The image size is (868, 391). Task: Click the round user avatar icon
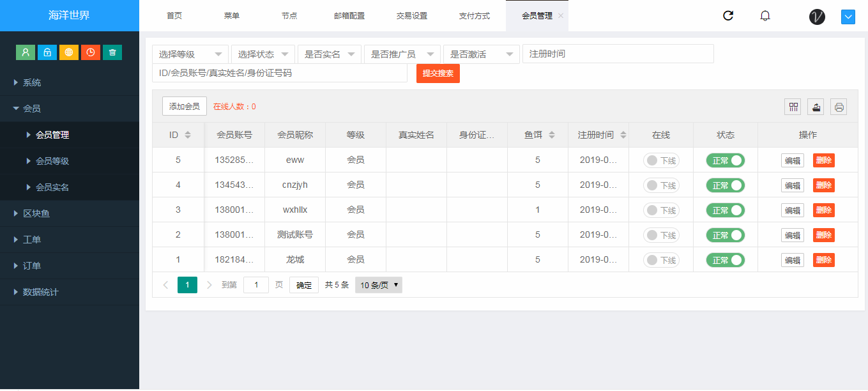[x=817, y=17]
